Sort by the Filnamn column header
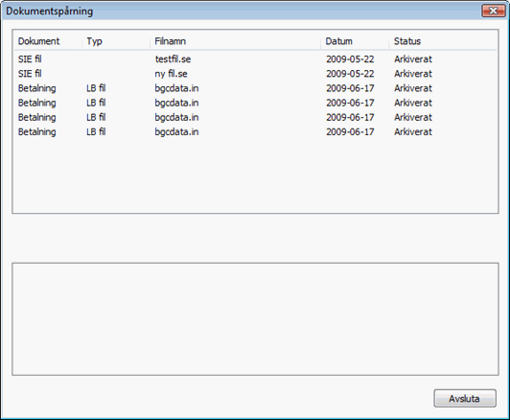Viewport: 510px width, 420px height. pos(236,41)
